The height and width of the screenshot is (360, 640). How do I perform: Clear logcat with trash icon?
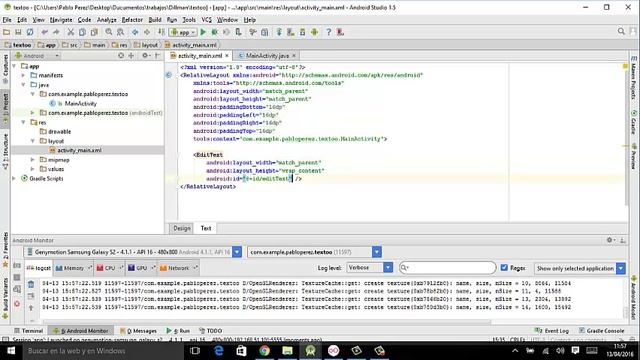pyautogui.click(x=31, y=284)
